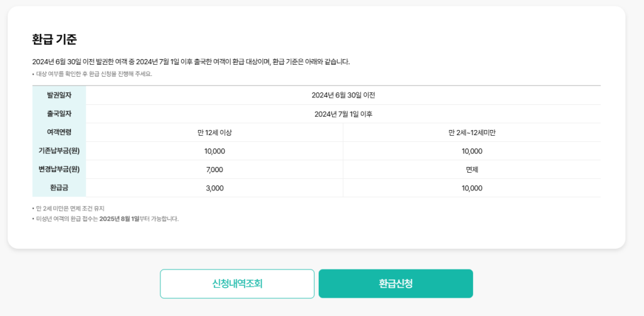Open 신청내역조회 to view application history

click(237, 283)
